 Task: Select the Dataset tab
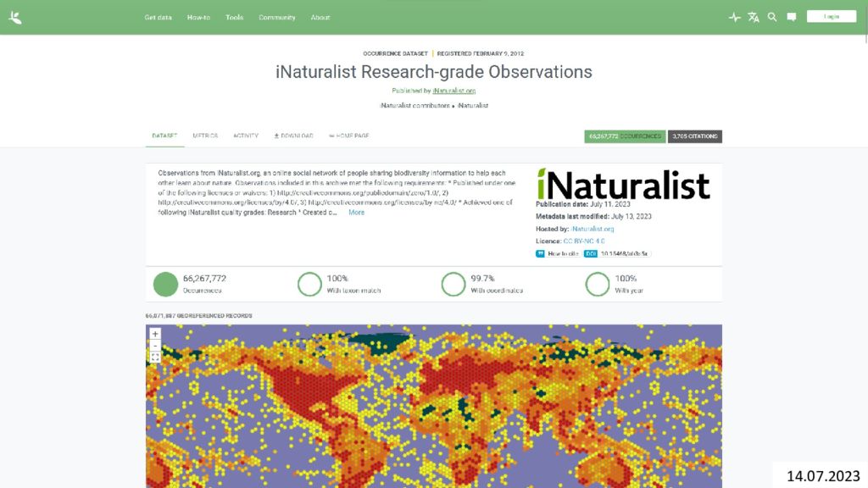(165, 136)
